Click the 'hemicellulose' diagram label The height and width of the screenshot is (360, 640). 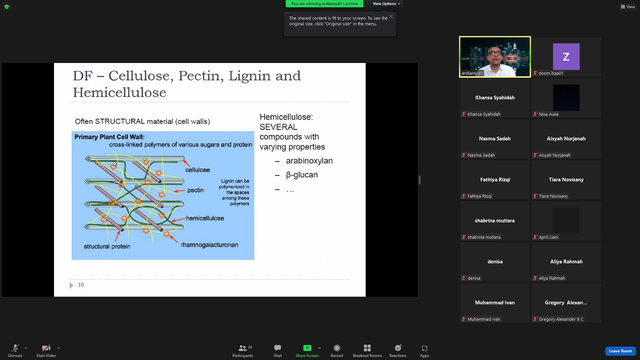click(x=205, y=218)
